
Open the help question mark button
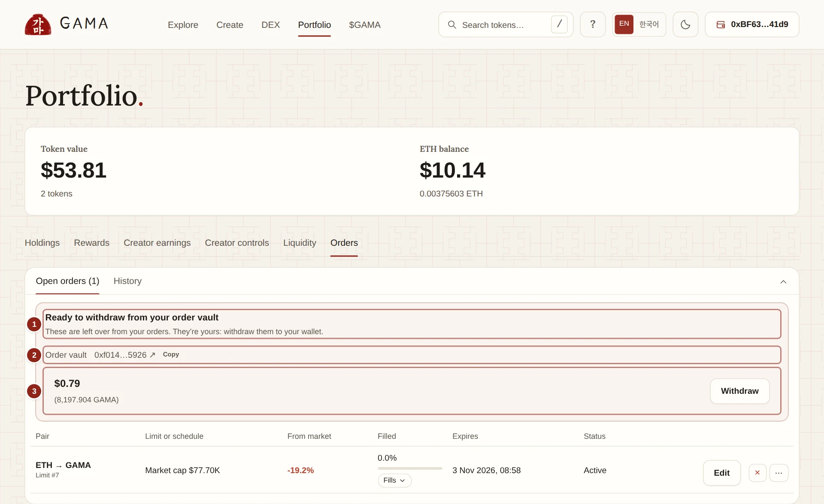(593, 24)
